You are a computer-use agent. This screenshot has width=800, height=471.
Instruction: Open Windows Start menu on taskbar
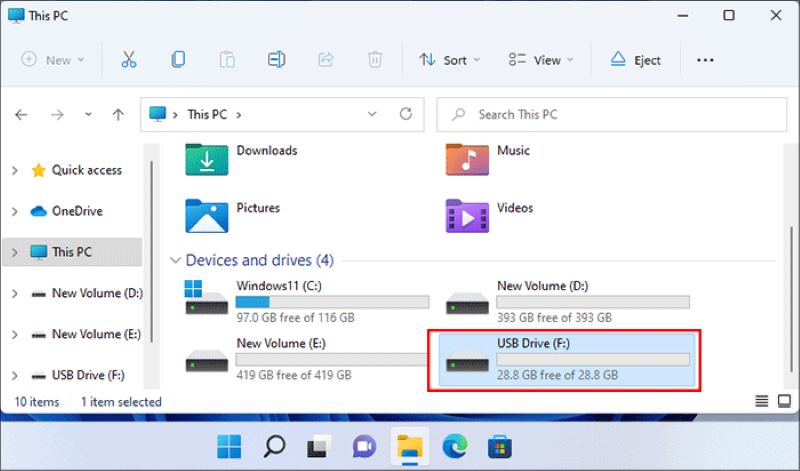(x=229, y=447)
